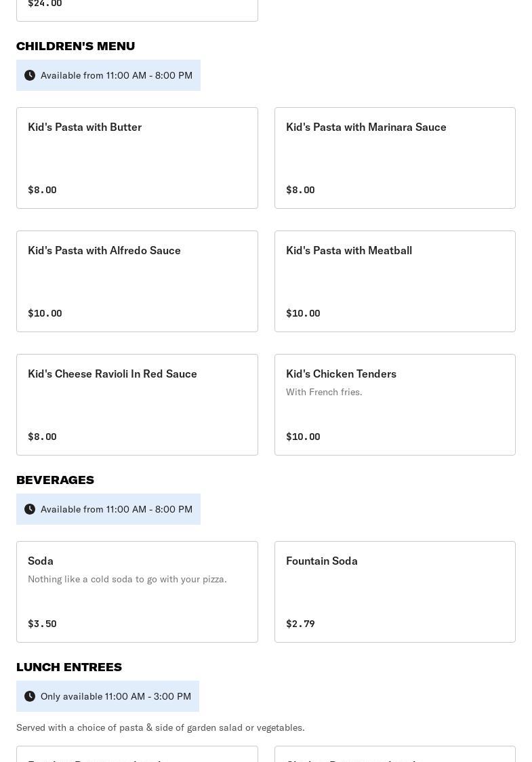
Task: Click Lunch Entrees only available 11:00-3:00 banner
Action: tap(107, 696)
